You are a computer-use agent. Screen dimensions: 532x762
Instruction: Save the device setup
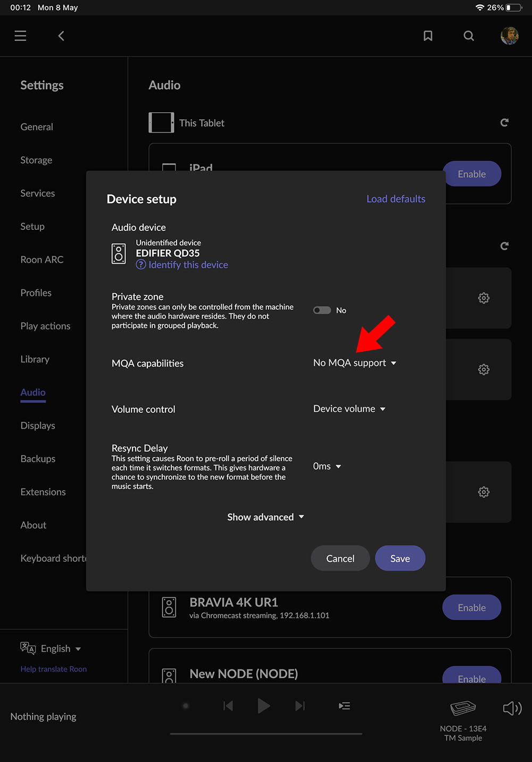(400, 558)
